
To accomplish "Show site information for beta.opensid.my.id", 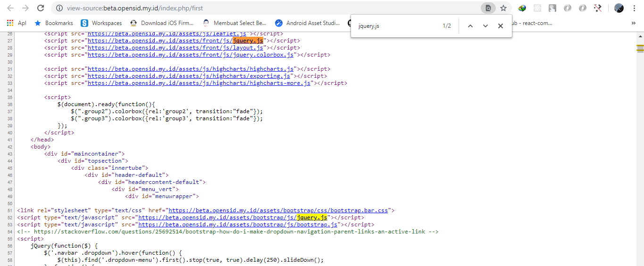I will tap(59, 8).
